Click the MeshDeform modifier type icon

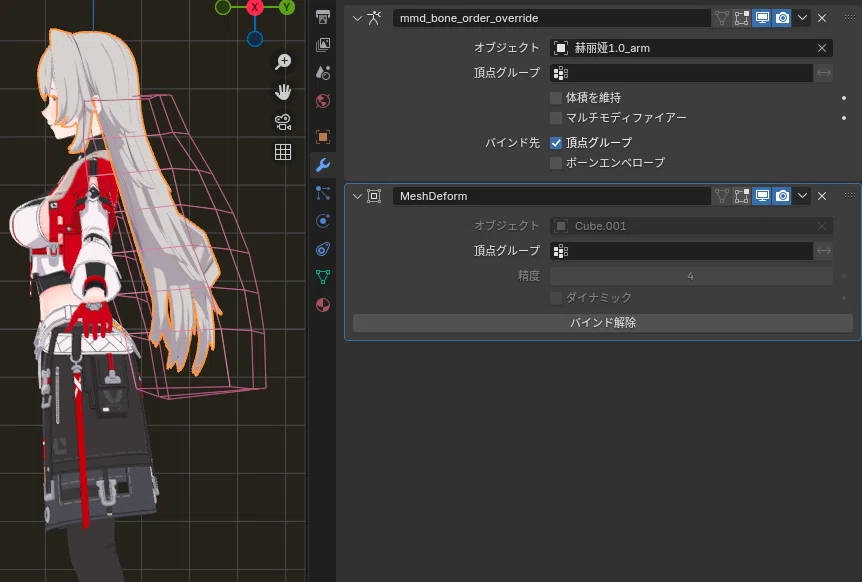coord(374,196)
